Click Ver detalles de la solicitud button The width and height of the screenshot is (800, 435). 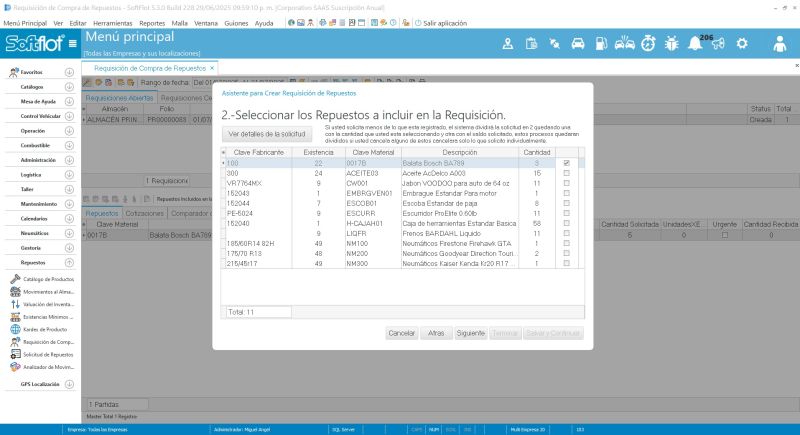(265, 133)
